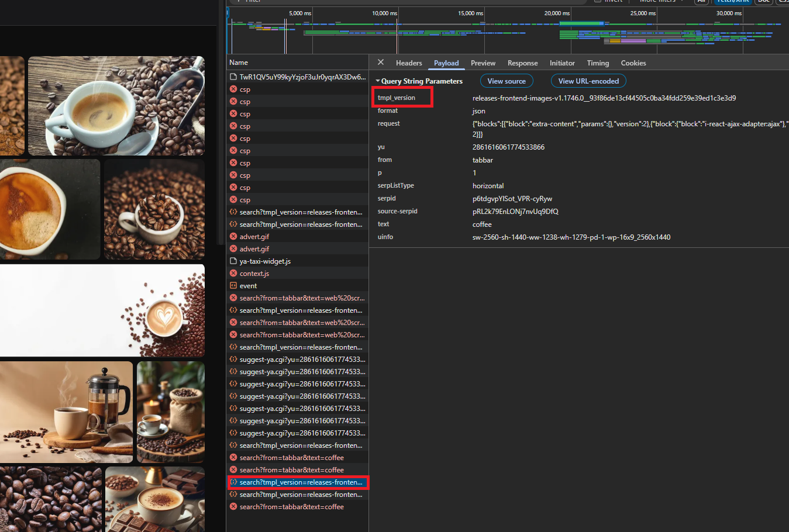
Task: Select the TwR1QV5uY99kyYzjoF3uJr0yqrAX3Dw6 request
Action: 298,77
